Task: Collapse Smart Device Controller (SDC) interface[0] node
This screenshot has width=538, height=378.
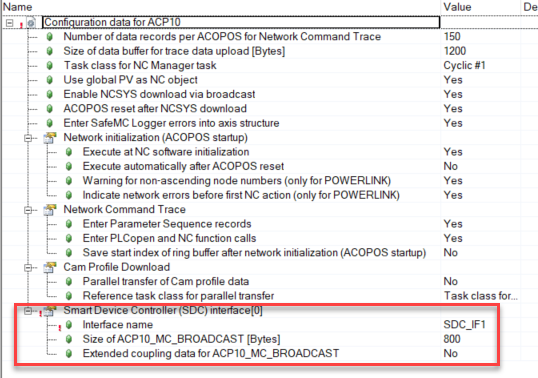Action: point(28,311)
